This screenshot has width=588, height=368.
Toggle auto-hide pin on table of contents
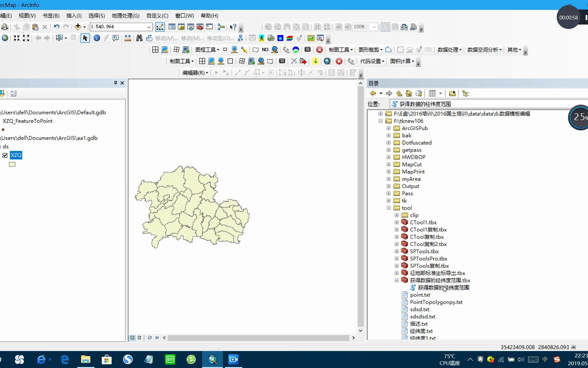tap(115, 83)
